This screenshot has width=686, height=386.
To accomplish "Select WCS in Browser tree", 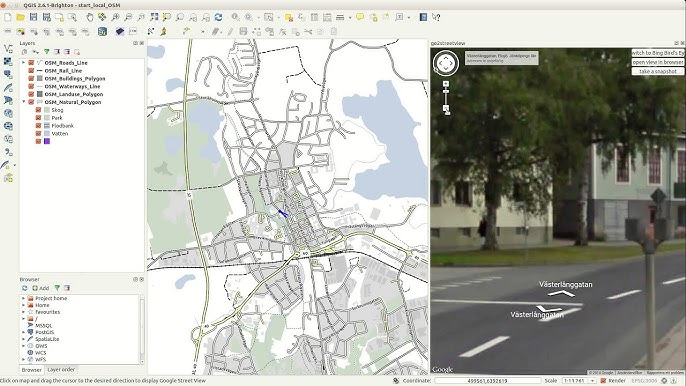I will (x=40, y=352).
